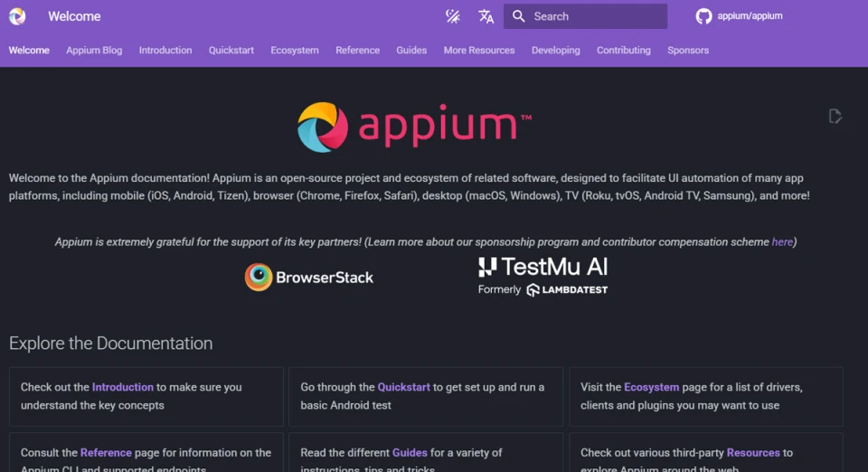The height and width of the screenshot is (472, 868).
Task: Click the large Appium banner logo
Action: coord(414,127)
